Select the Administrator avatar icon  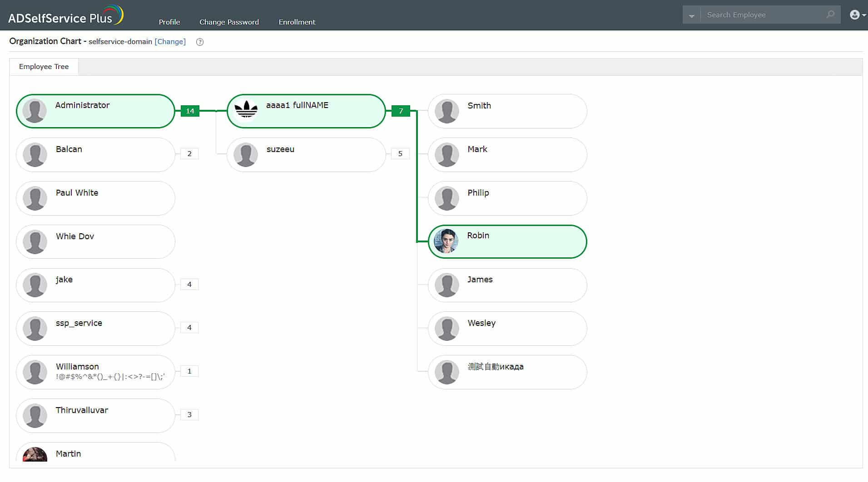coord(34,111)
